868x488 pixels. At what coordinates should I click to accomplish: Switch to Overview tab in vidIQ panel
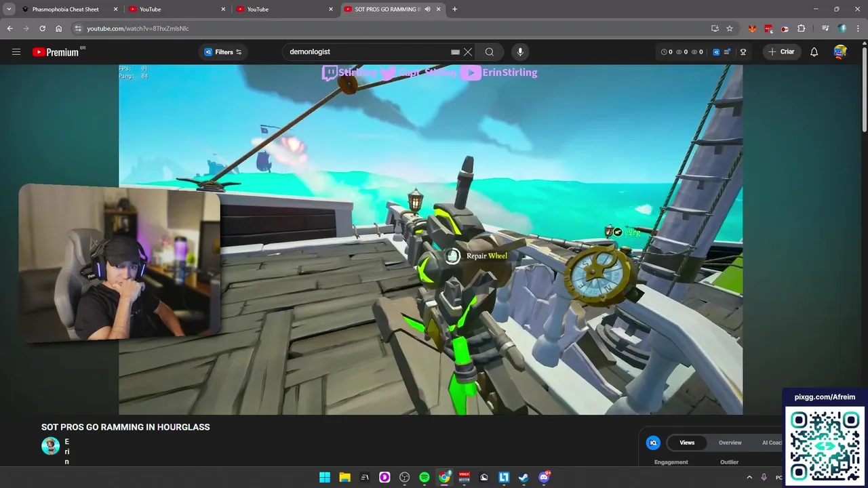pos(730,443)
